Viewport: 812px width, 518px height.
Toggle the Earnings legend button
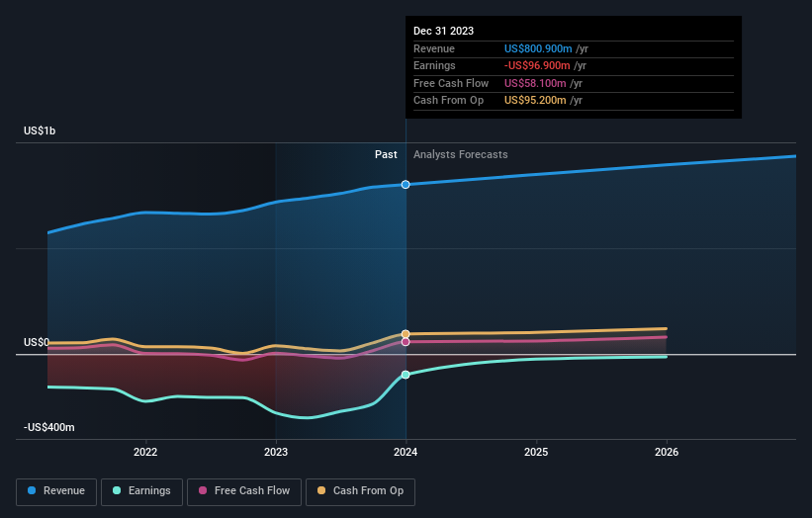141,491
